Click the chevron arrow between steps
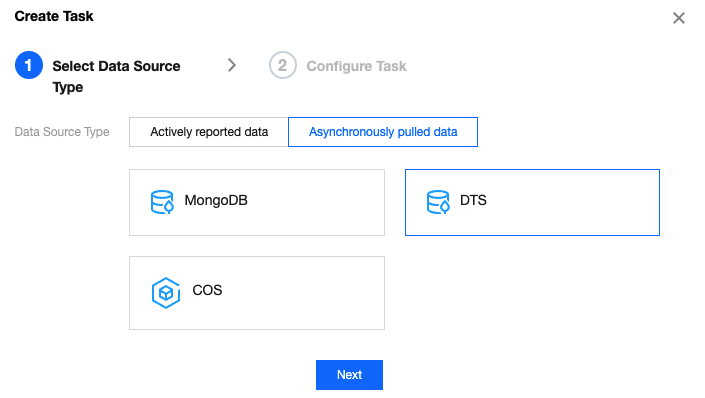The width and height of the screenshot is (705, 398). [232, 65]
